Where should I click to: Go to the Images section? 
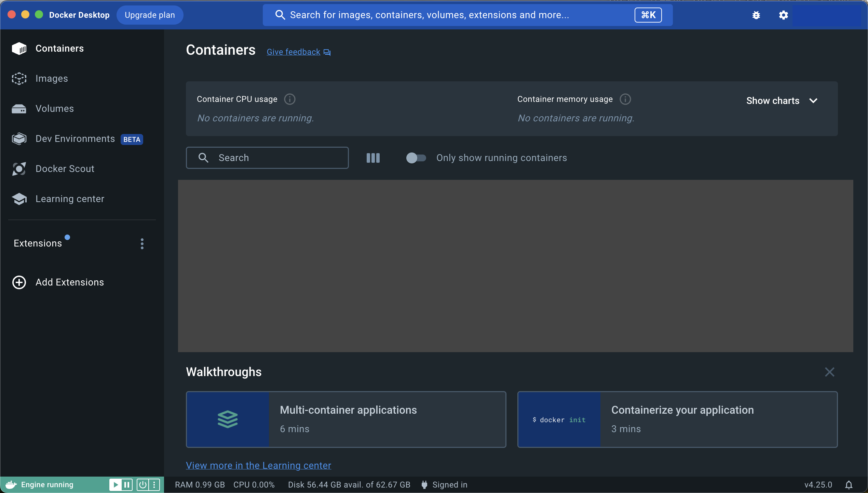tap(52, 79)
